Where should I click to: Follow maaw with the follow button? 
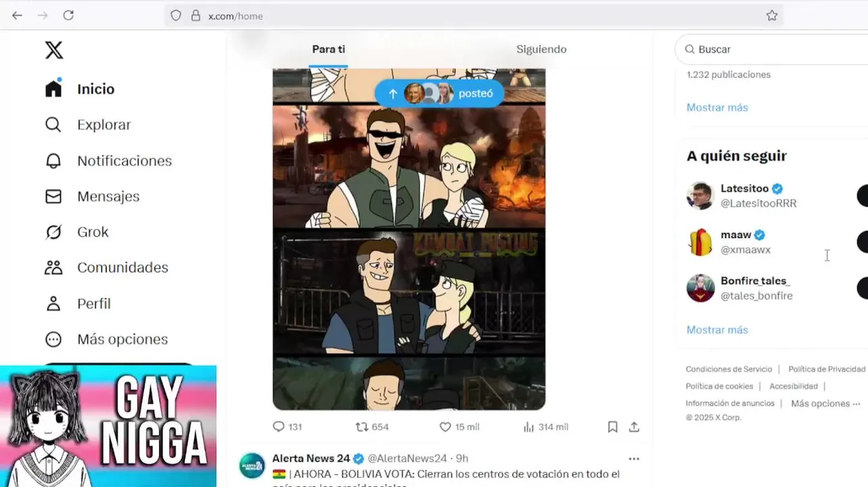point(863,241)
